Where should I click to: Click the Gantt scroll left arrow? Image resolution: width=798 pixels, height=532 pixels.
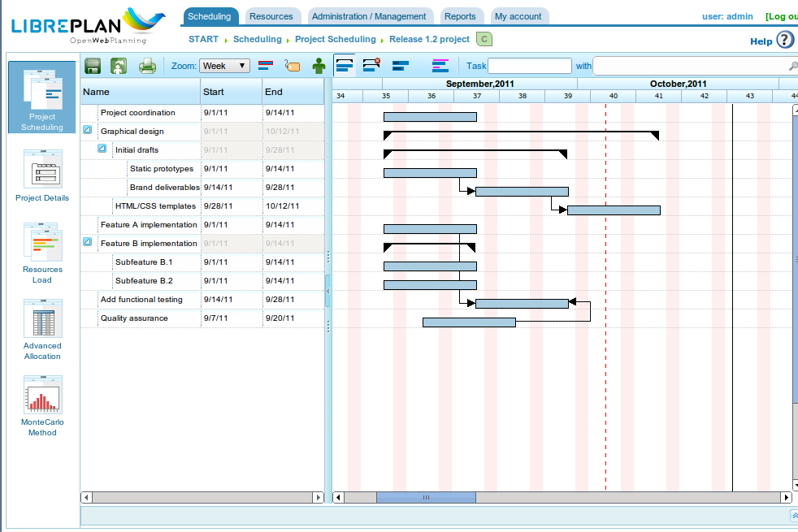point(338,497)
